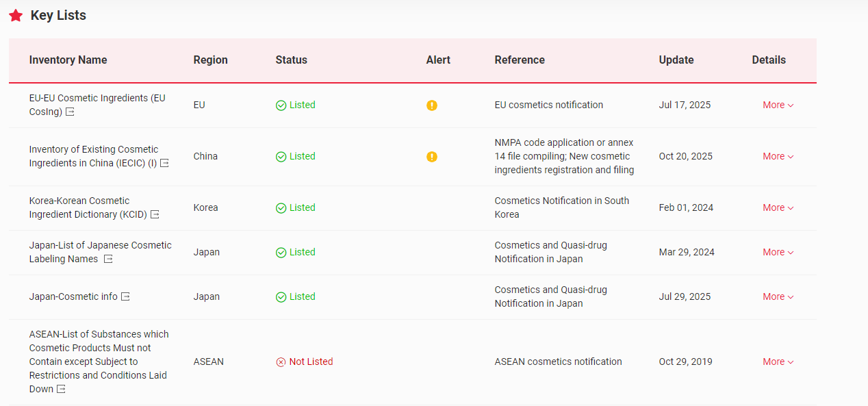Image resolution: width=868 pixels, height=406 pixels.
Task: Open external link icon for IECIC China inventory
Action: point(164,164)
